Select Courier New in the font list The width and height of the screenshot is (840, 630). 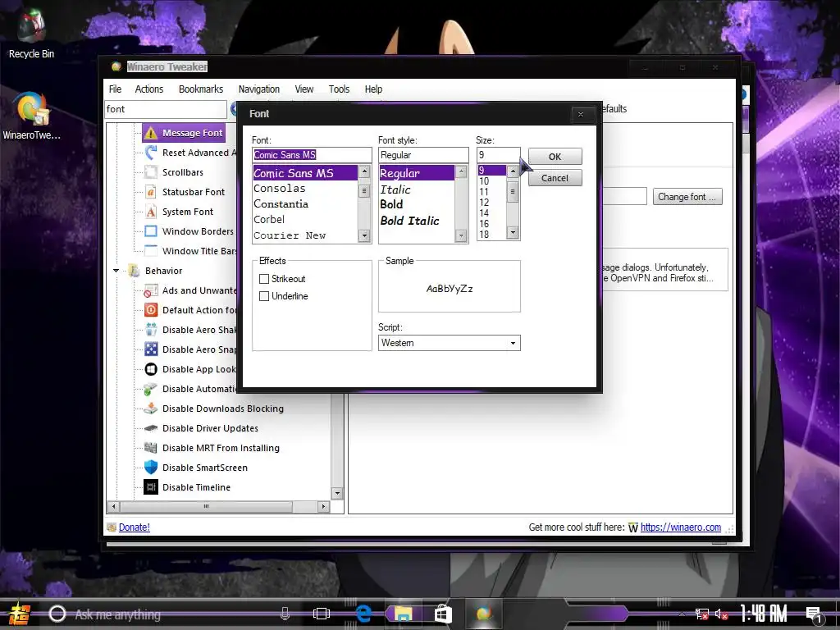(x=290, y=235)
